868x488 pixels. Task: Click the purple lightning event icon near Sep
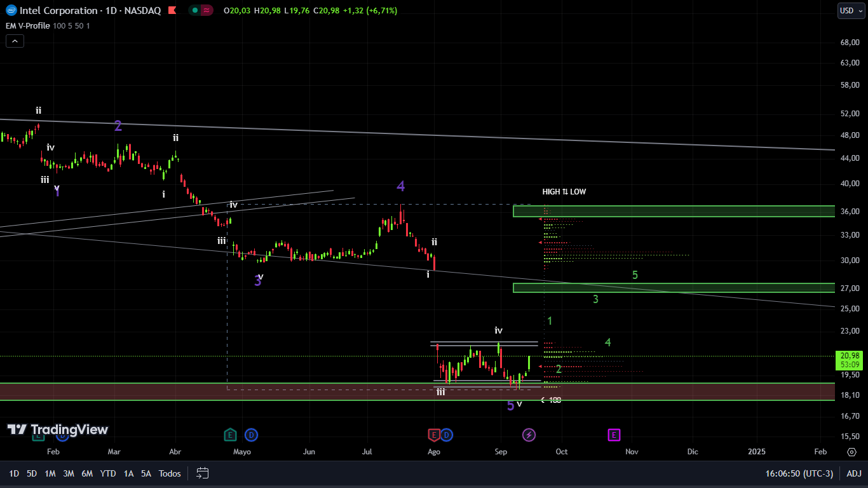529,435
